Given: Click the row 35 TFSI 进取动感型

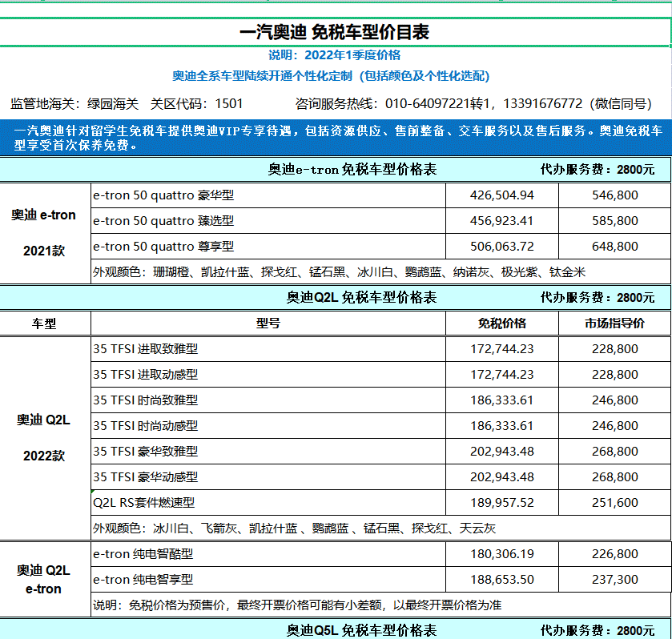Looking at the screenshot, I should (268, 375).
